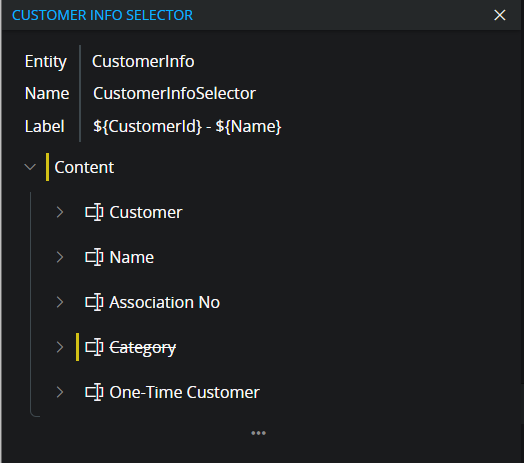Click the field icon beside Name item

click(94, 257)
